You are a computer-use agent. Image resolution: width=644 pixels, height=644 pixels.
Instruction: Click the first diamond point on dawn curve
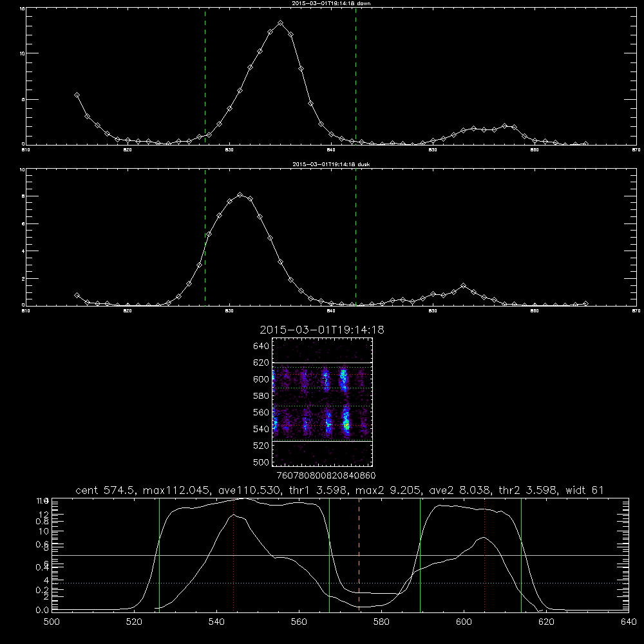[x=77, y=95]
